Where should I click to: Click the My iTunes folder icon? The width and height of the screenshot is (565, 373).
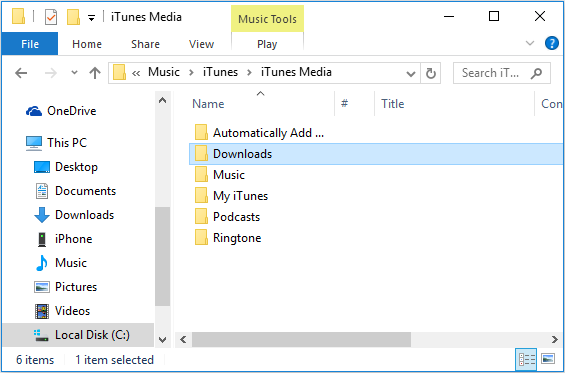pyautogui.click(x=201, y=196)
